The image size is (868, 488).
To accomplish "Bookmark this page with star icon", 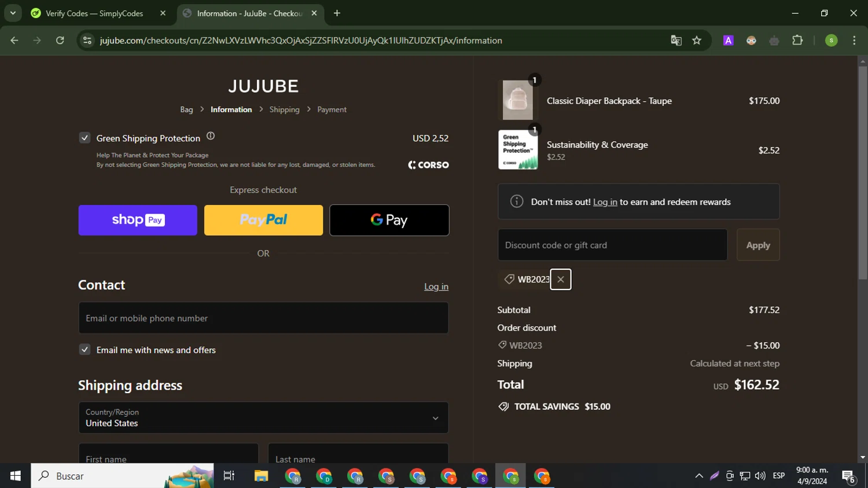I will point(697,41).
